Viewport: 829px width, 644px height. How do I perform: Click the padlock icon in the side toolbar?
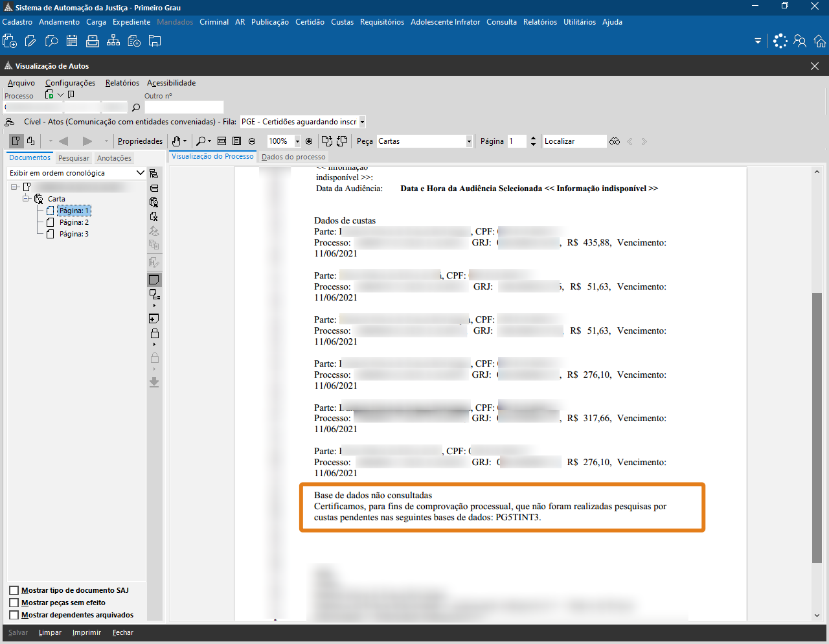pos(154,334)
